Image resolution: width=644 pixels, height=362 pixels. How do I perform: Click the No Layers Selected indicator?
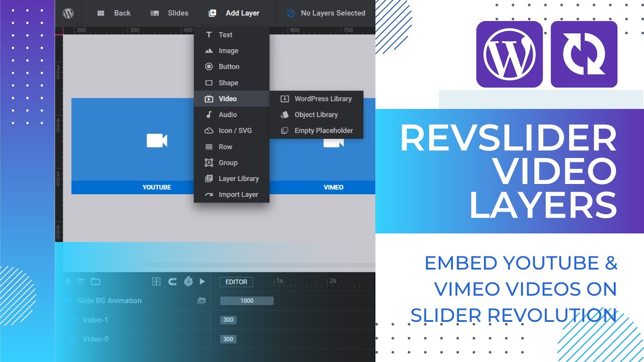[x=326, y=13]
